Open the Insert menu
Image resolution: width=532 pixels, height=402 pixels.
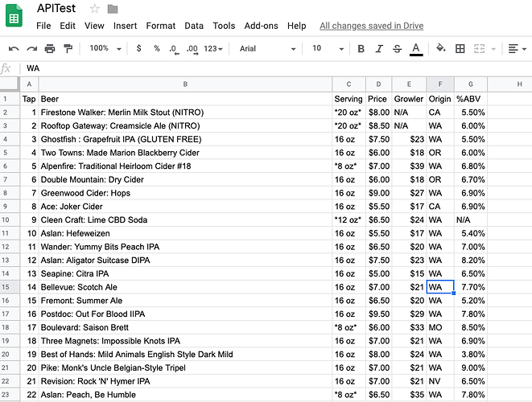pos(126,26)
